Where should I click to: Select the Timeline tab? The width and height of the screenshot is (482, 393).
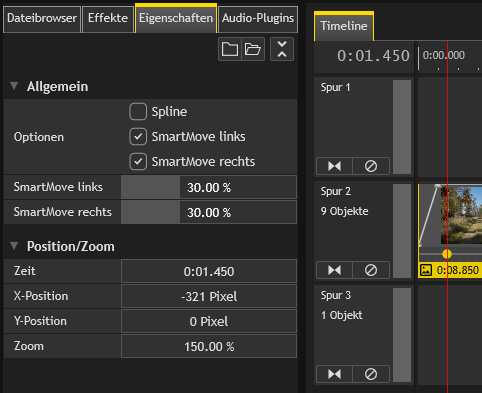(x=344, y=26)
